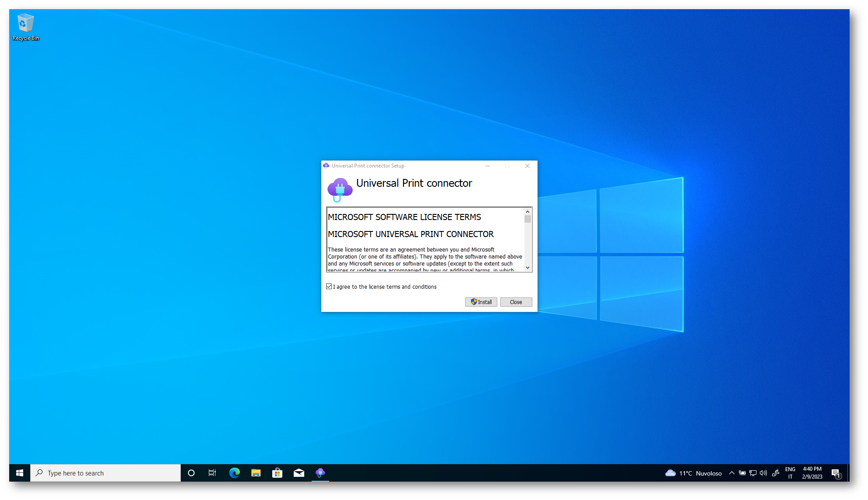
Task: Click the 'I agree to the license terms' label
Action: coord(385,287)
